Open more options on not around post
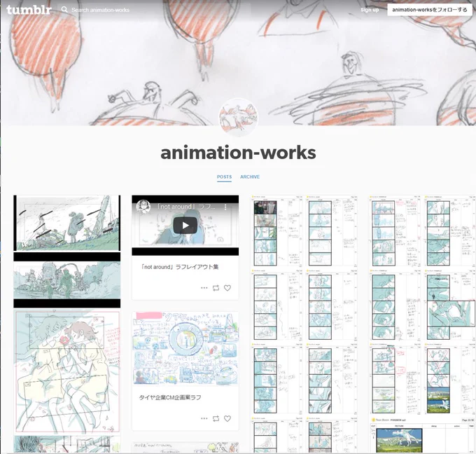Image resolution: width=476 pixels, height=454 pixels. [204, 288]
